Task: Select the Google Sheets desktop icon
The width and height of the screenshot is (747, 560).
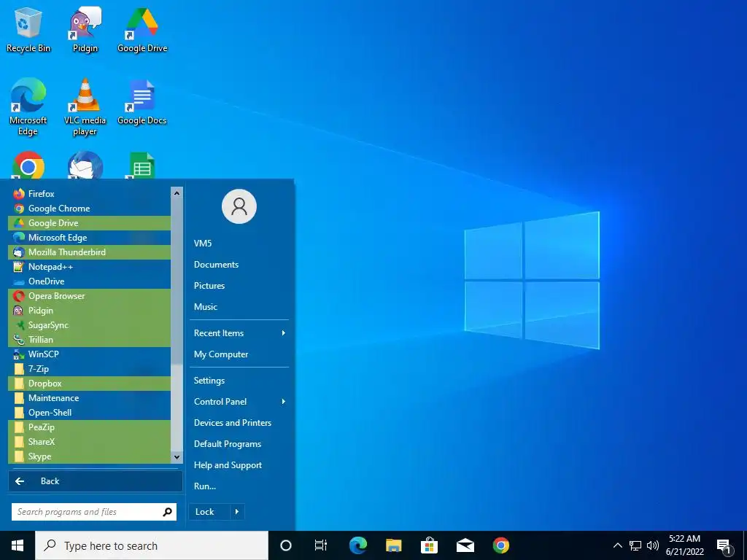Action: 142,166
